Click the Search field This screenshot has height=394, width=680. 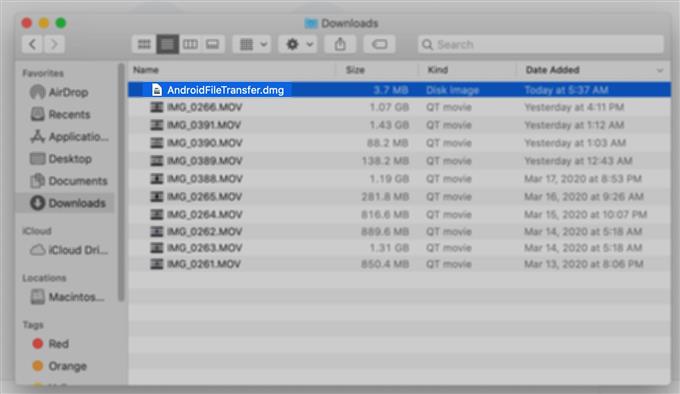click(541, 44)
